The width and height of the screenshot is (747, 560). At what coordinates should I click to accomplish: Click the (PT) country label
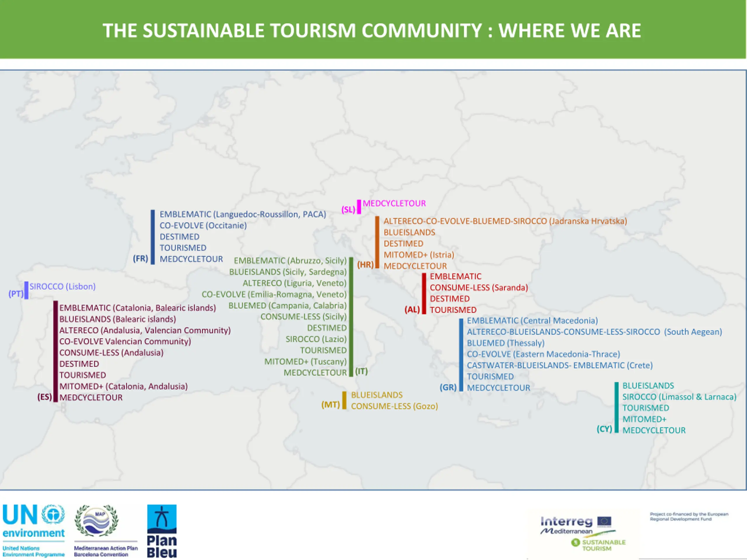tap(16, 294)
